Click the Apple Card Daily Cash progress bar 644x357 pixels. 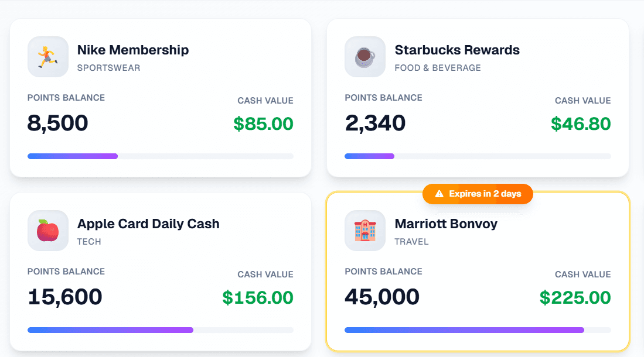point(160,329)
